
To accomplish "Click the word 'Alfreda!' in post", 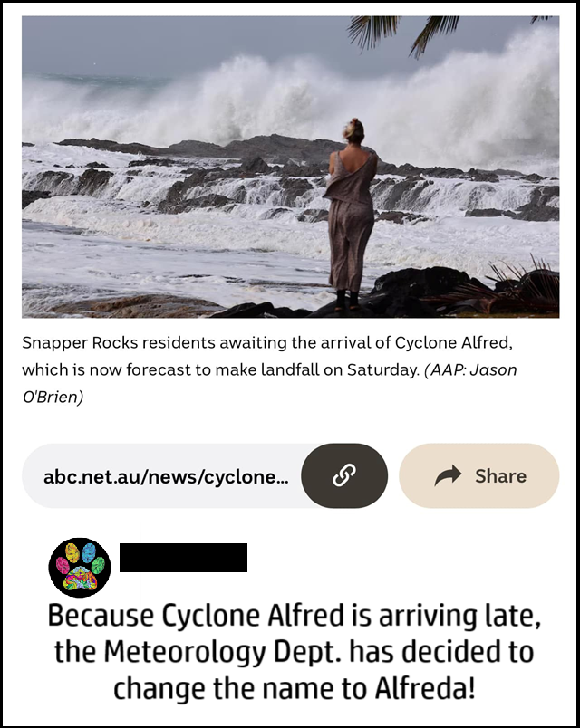I will coord(425,688).
